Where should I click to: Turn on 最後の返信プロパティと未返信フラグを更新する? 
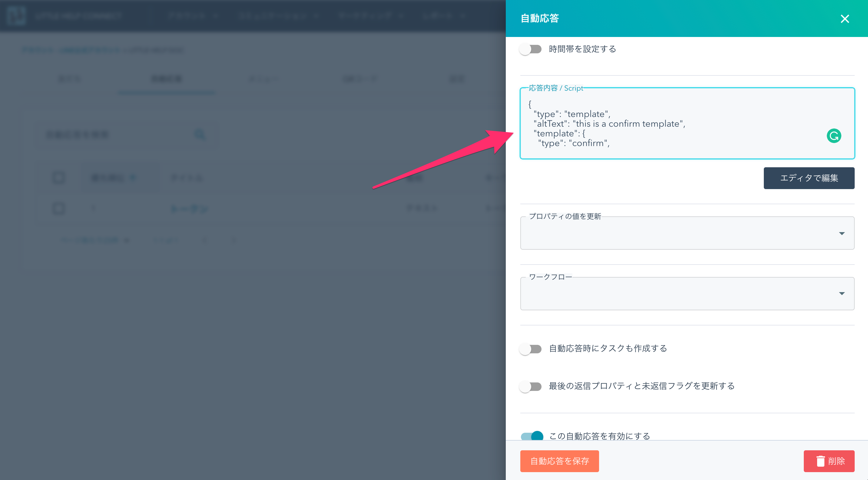[x=530, y=386]
